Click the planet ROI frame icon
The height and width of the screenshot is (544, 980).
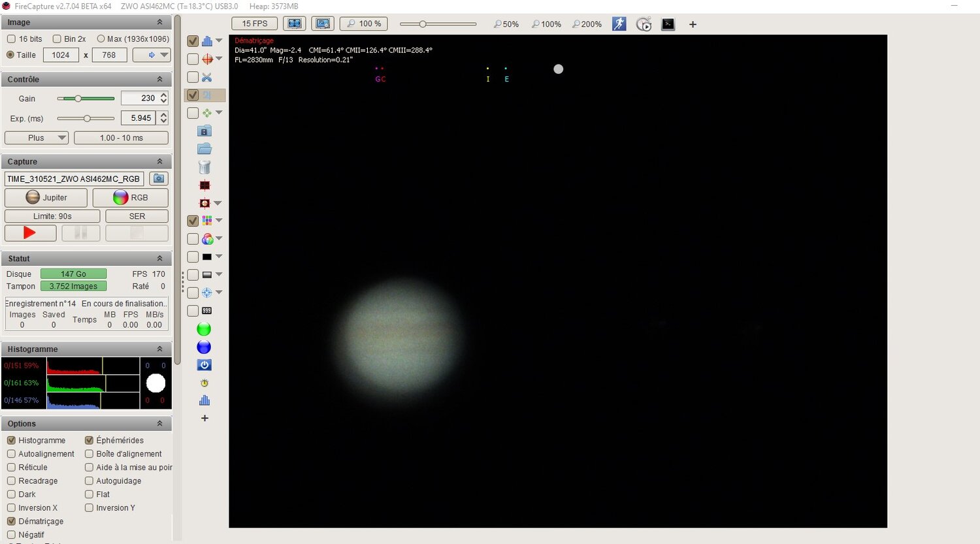tap(204, 203)
